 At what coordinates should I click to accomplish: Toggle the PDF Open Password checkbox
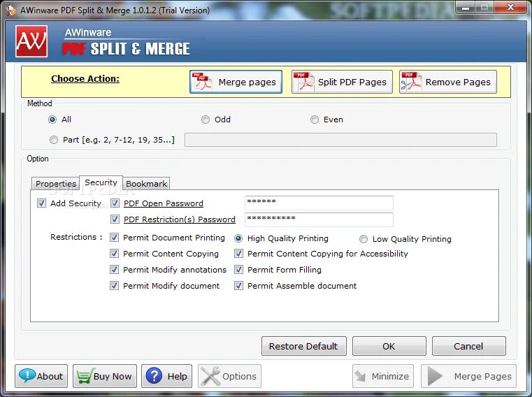[x=115, y=203]
